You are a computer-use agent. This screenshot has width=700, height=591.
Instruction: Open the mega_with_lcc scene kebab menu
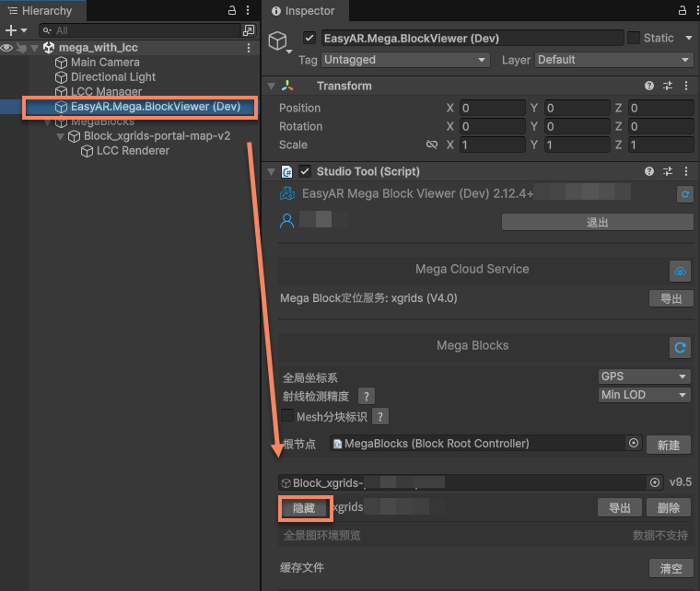[248, 48]
